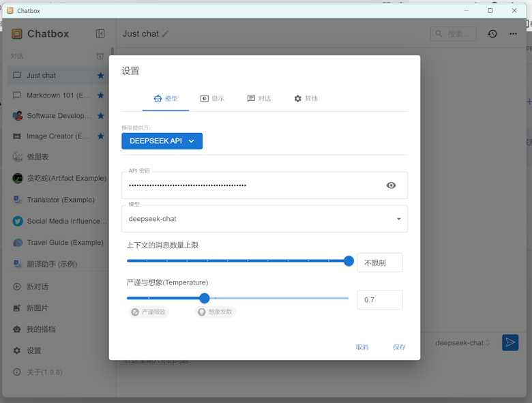This screenshot has width=532, height=403.
Task: Click the Temperature slider handle
Action: pyautogui.click(x=204, y=298)
